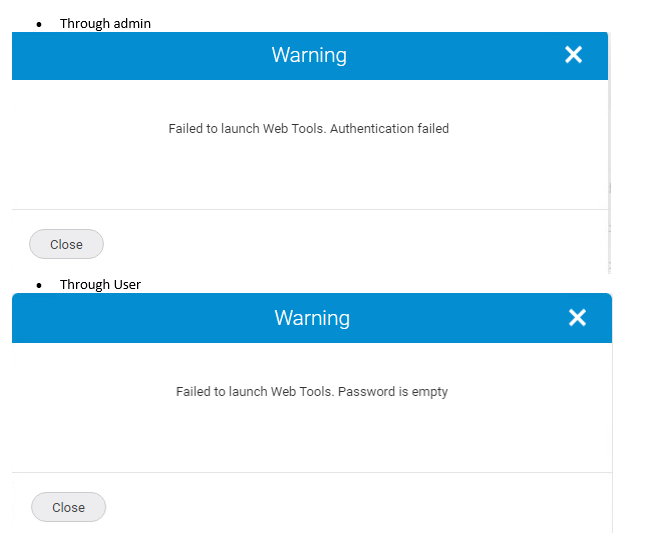Click 'Web Tools' in the Password is empty message
This screenshot has width=650, height=547.
click(301, 392)
